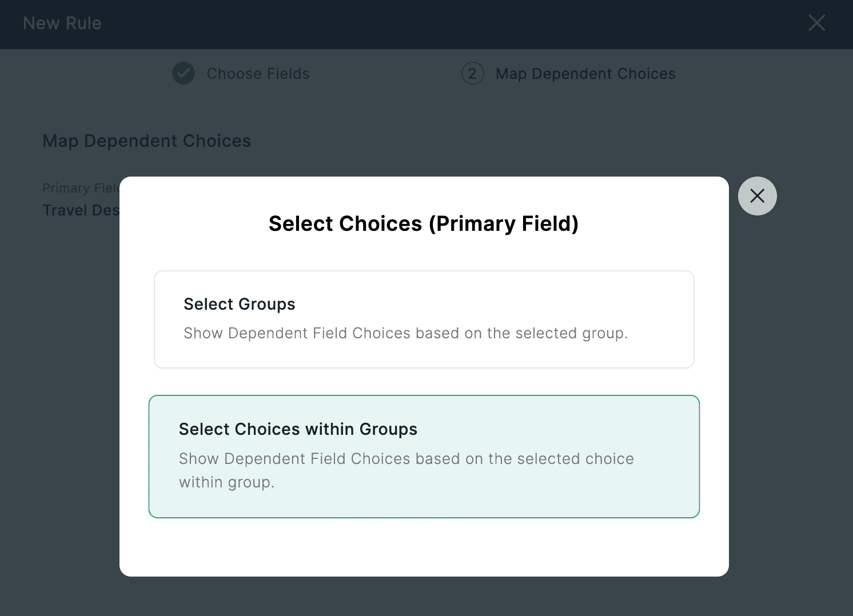Click the "selected choice within group" description text
Image resolution: width=853 pixels, height=616 pixels.
[x=406, y=470]
